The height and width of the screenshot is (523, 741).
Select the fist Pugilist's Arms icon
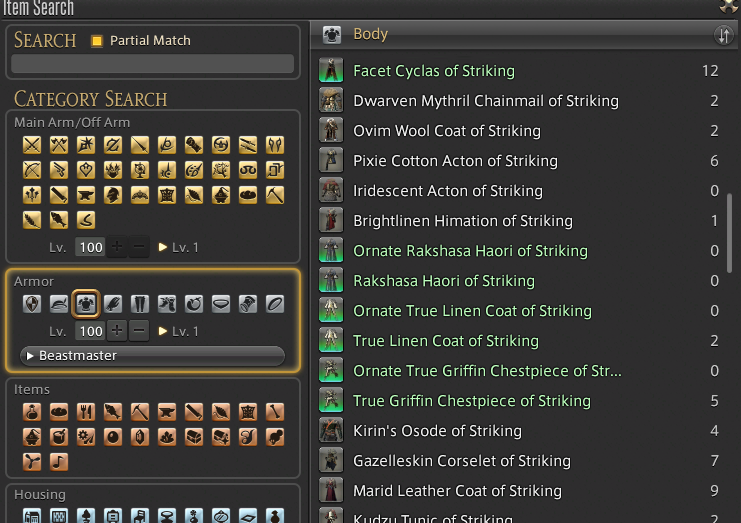click(x=194, y=145)
